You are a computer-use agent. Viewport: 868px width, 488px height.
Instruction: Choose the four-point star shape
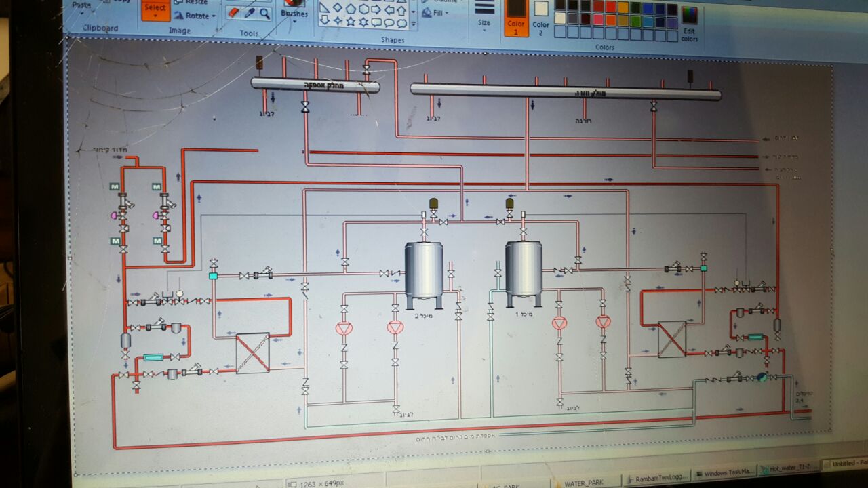pos(337,21)
